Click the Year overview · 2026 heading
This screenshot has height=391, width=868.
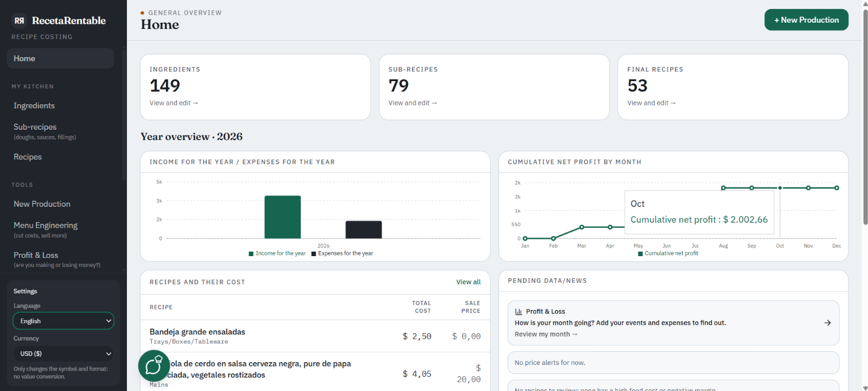pos(192,137)
